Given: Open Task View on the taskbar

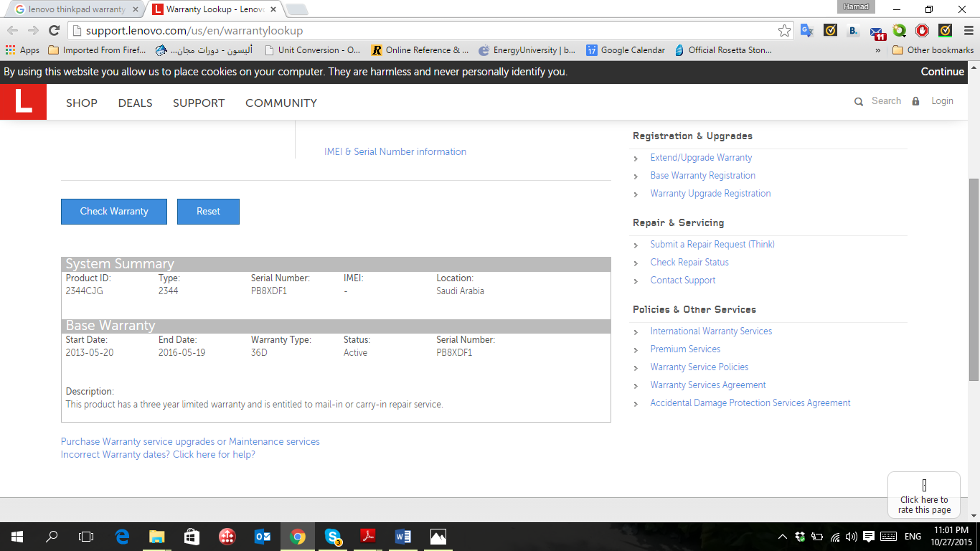Looking at the screenshot, I should 86,537.
